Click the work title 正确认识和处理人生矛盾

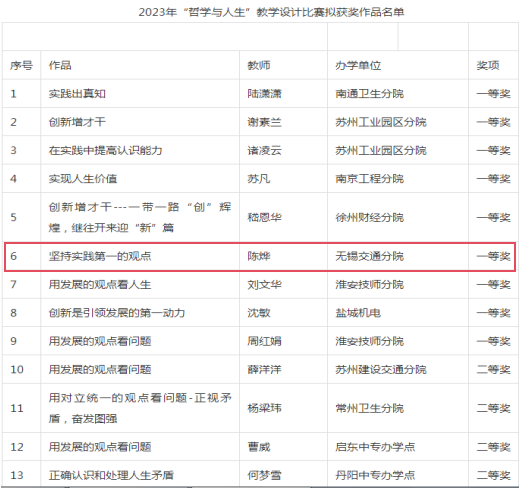pyautogui.click(x=111, y=475)
